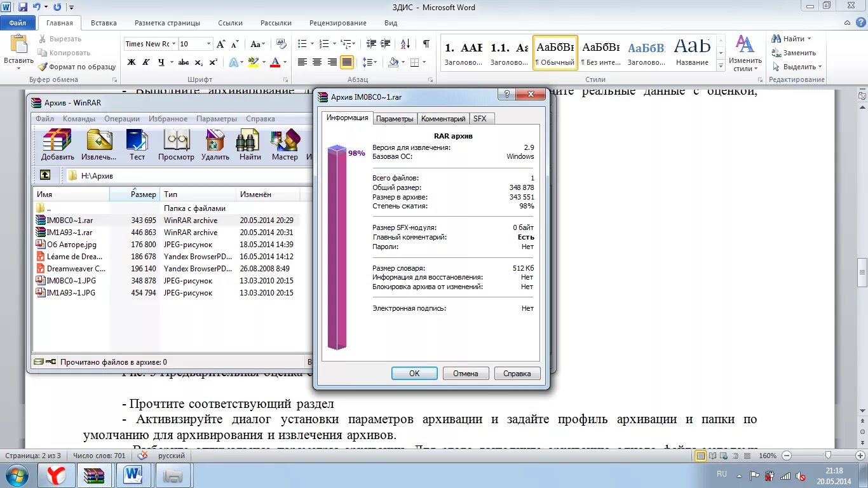Open the Разметка страницы ribbon tab
This screenshot has width=868, height=488.
coord(167,23)
